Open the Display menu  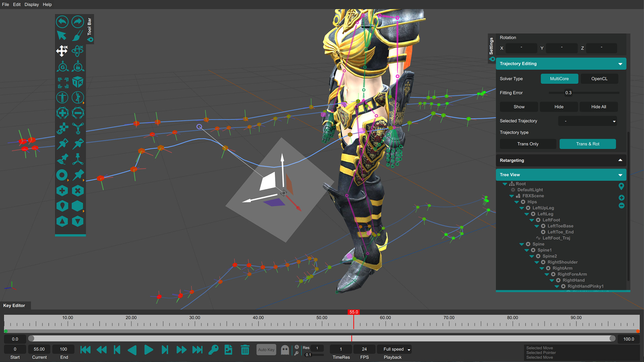click(x=31, y=4)
